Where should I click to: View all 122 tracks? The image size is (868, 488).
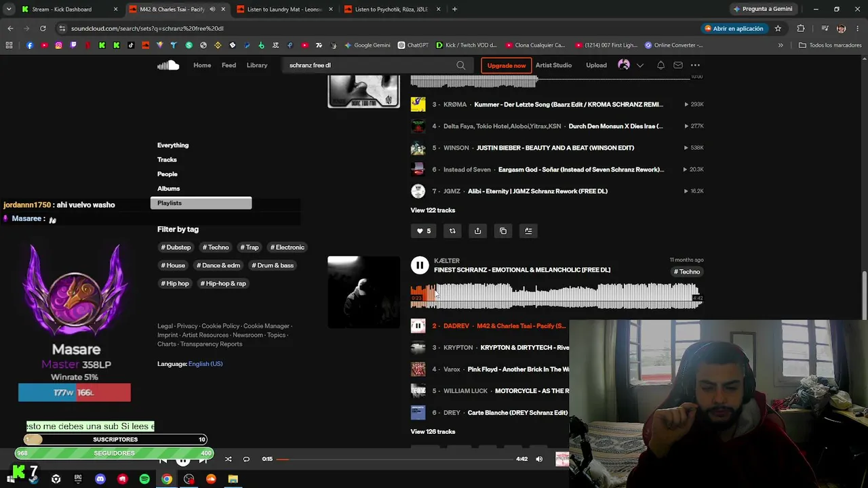click(x=433, y=210)
